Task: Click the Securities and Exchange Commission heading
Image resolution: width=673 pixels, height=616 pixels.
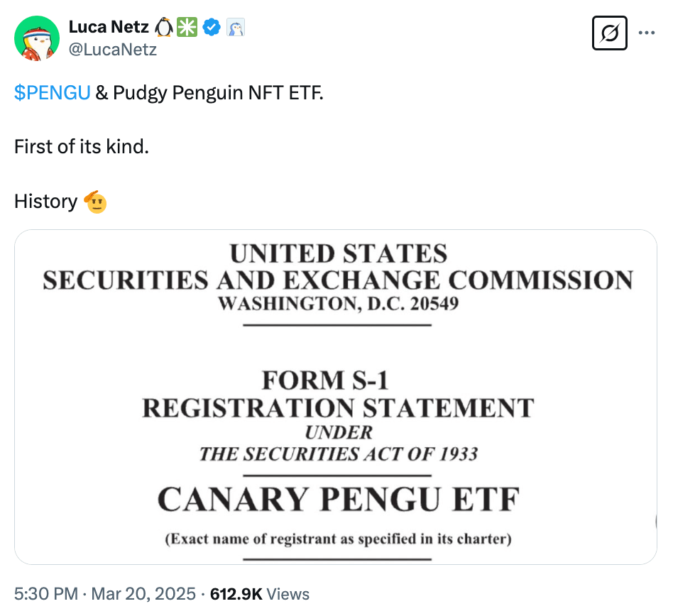Action: click(x=338, y=280)
